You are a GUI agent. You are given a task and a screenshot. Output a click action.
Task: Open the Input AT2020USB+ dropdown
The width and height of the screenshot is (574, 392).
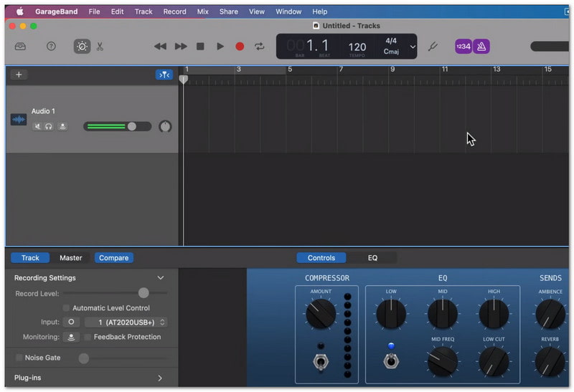[126, 322]
